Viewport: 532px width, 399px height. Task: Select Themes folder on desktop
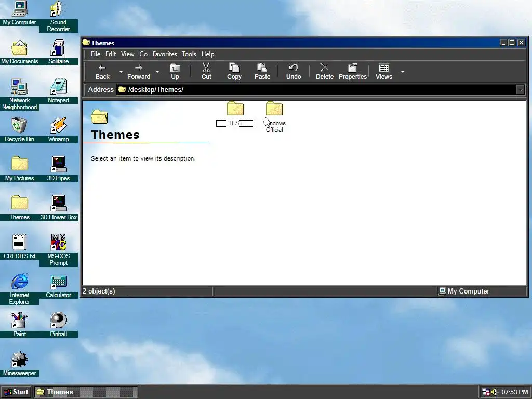click(19, 208)
